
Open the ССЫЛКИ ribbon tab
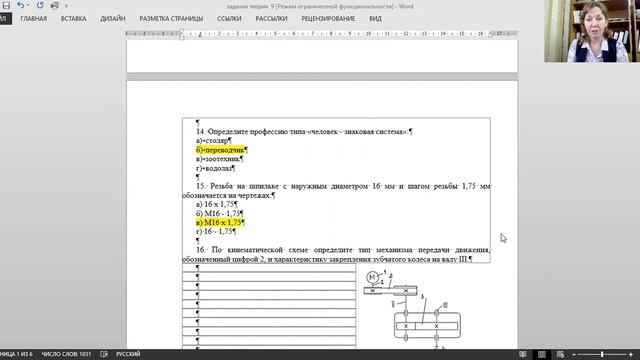click(x=229, y=19)
